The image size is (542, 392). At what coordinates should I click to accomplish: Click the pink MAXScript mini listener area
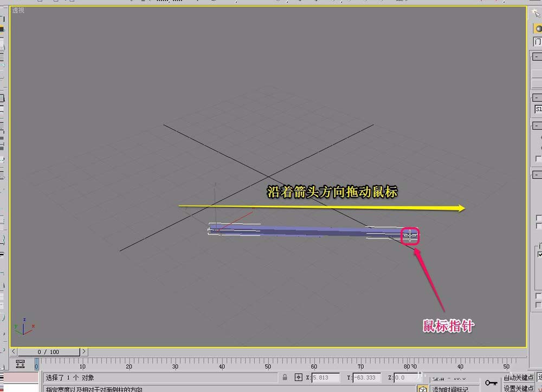tap(20, 377)
